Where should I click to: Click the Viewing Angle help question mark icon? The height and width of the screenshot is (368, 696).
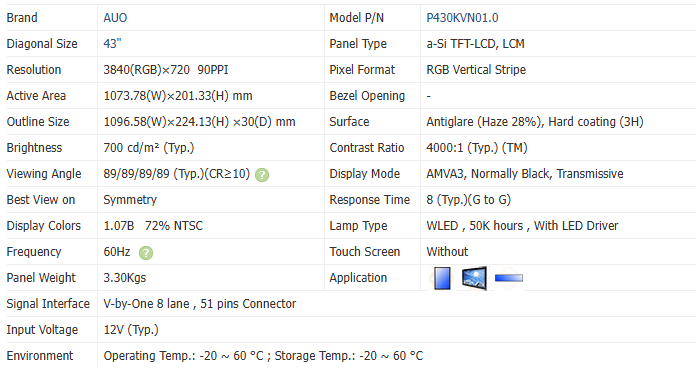pyautogui.click(x=262, y=175)
